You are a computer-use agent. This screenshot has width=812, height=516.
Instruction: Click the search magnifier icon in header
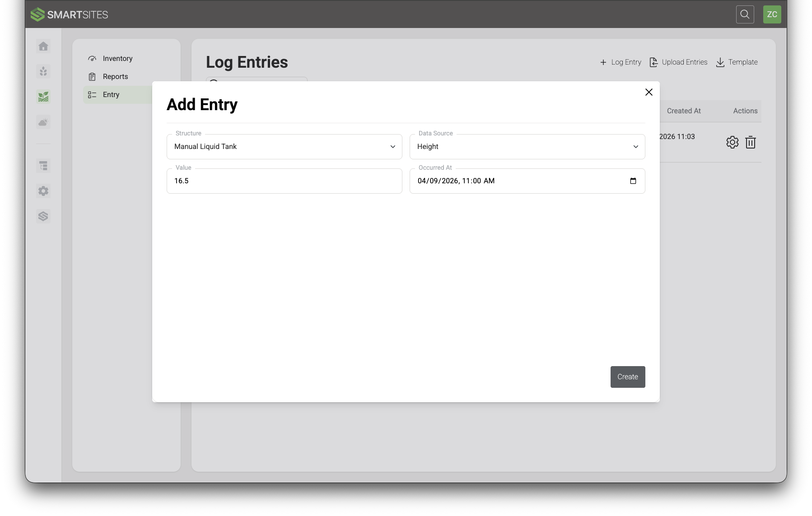[x=745, y=14]
